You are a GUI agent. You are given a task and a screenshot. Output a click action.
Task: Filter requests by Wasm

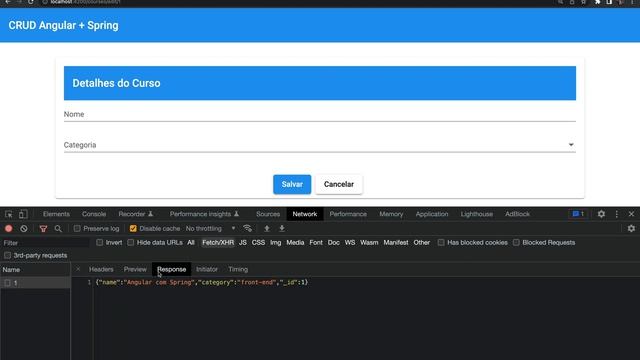coord(369,242)
